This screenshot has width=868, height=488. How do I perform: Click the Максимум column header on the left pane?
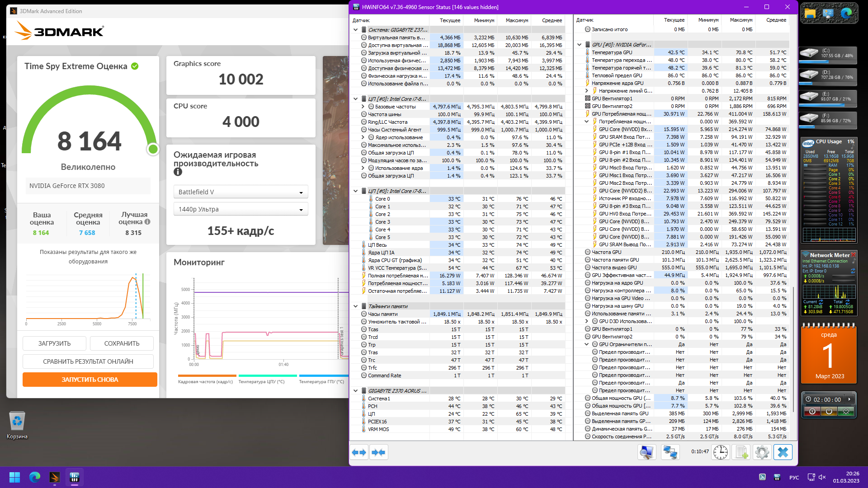(x=516, y=20)
